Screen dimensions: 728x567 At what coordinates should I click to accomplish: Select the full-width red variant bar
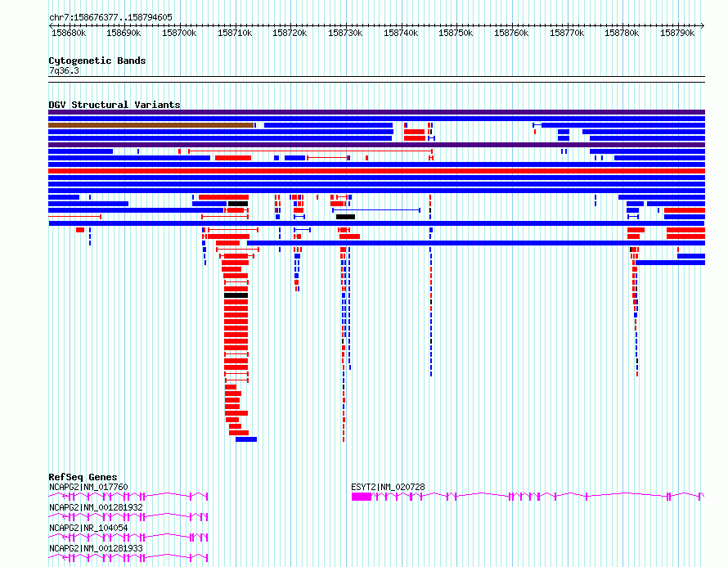(376, 171)
